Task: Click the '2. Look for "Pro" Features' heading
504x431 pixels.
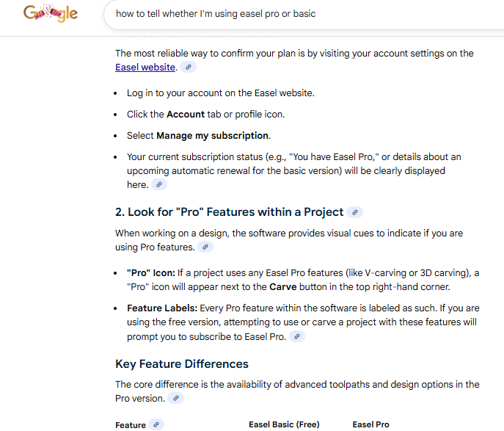Action: 229,212
